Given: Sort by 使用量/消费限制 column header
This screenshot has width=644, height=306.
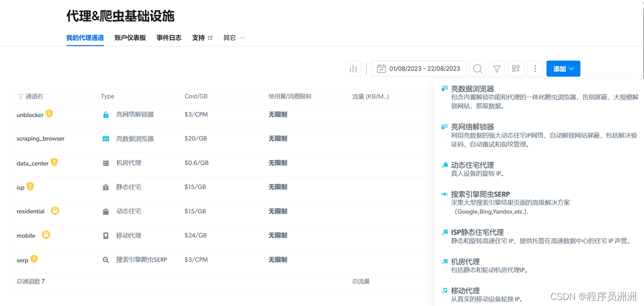Looking at the screenshot, I should [x=290, y=96].
